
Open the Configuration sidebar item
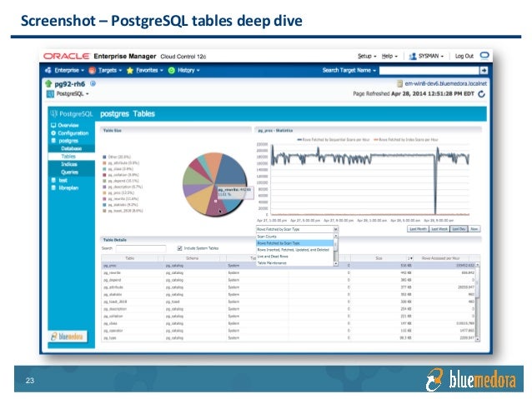pyautogui.click(x=73, y=133)
